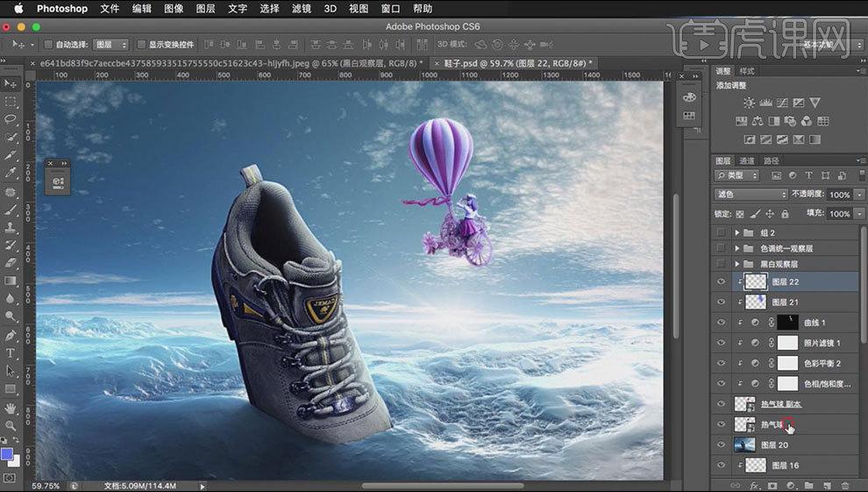Open the status bar info arrow menu
Screen dimensions: 868x492
203,486
